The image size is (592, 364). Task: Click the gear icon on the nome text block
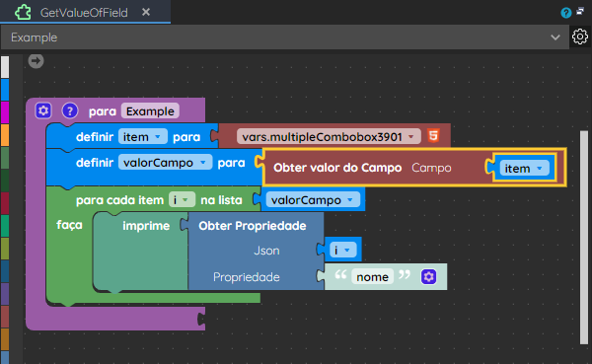coord(428,277)
